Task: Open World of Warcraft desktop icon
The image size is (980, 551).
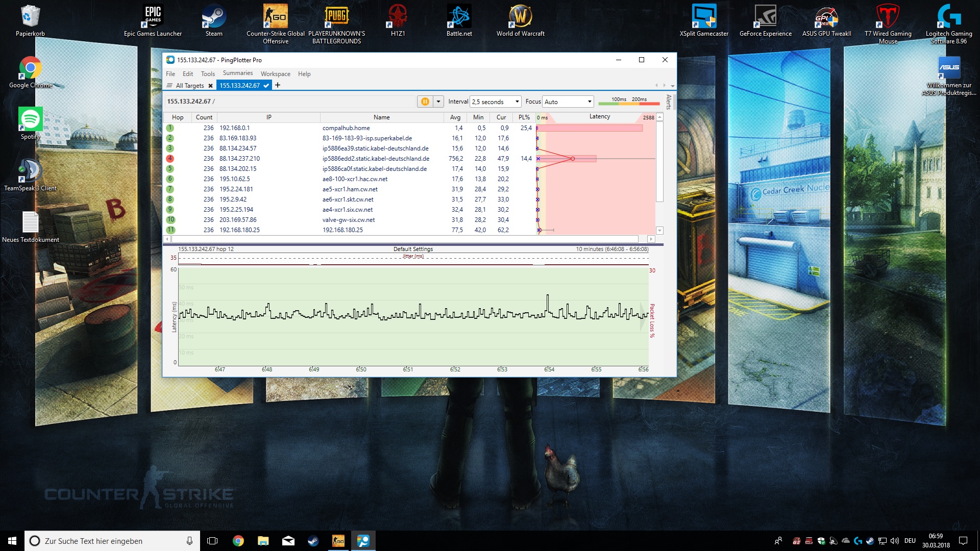Action: pos(520,21)
